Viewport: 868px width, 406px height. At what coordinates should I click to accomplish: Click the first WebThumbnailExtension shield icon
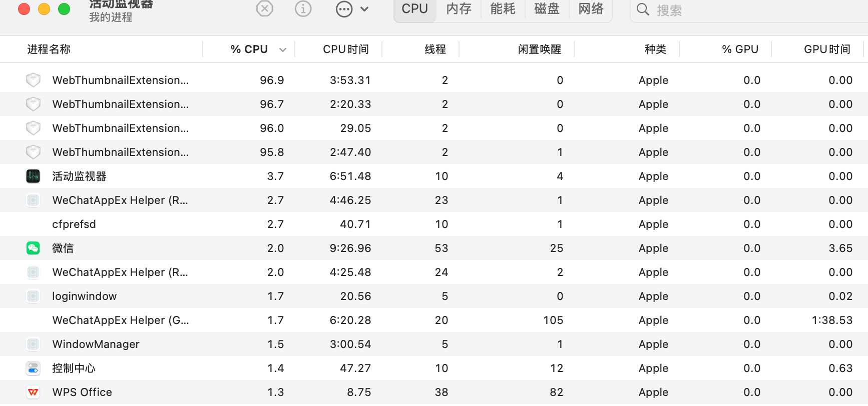point(33,80)
